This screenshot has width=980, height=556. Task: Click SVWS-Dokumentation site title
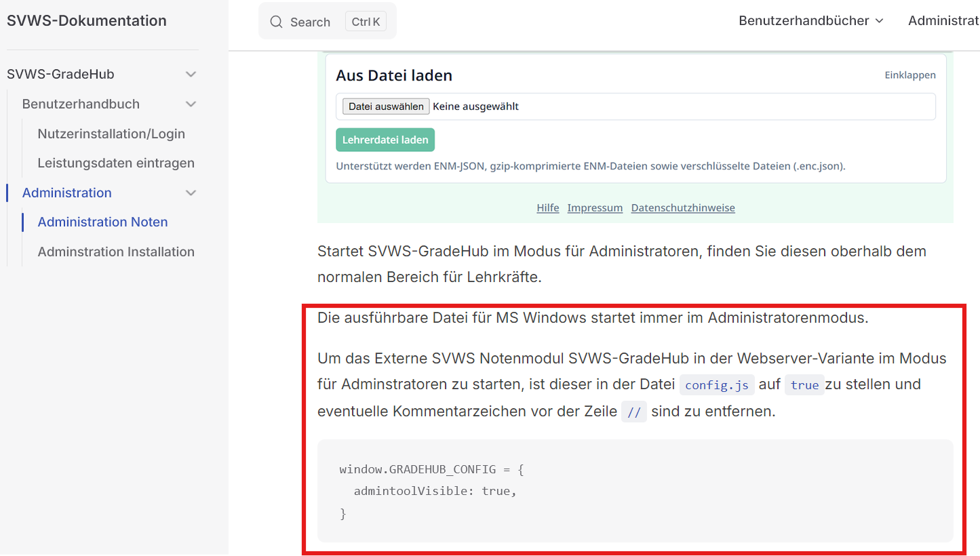coord(87,20)
